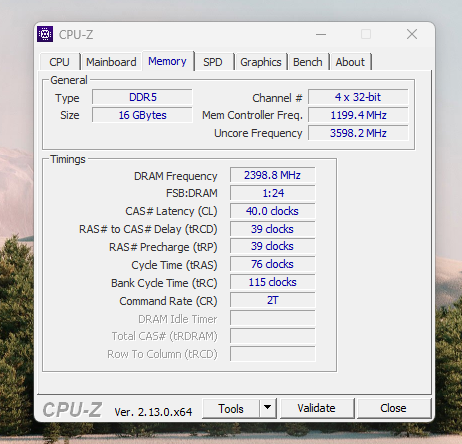Click the CPU-Z app icon in title bar
Viewport: 462px width, 444px height.
point(45,34)
